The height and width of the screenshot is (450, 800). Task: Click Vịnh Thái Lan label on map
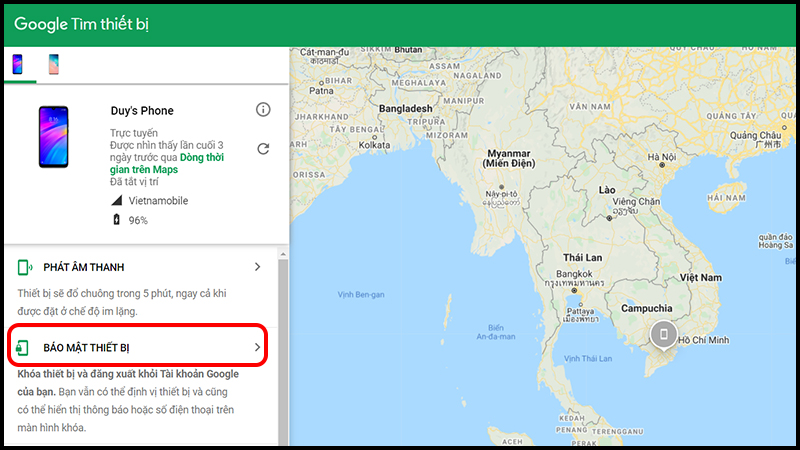(588, 359)
